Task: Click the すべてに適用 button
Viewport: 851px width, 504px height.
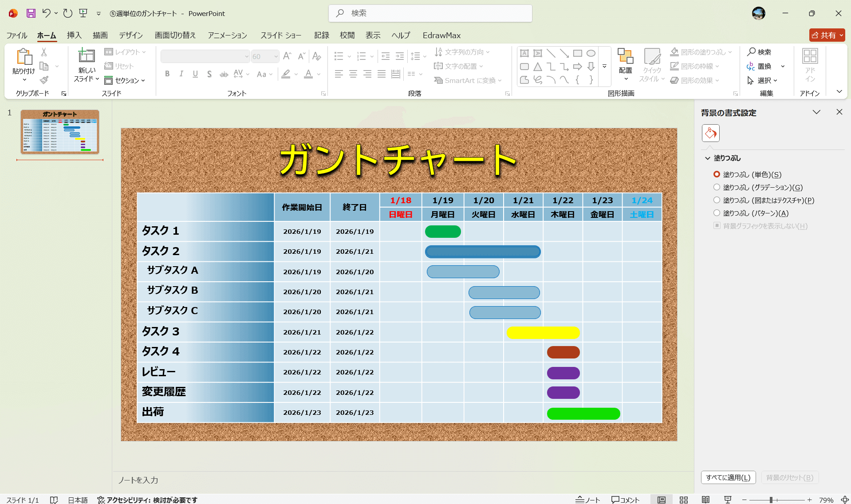Action: click(728, 477)
